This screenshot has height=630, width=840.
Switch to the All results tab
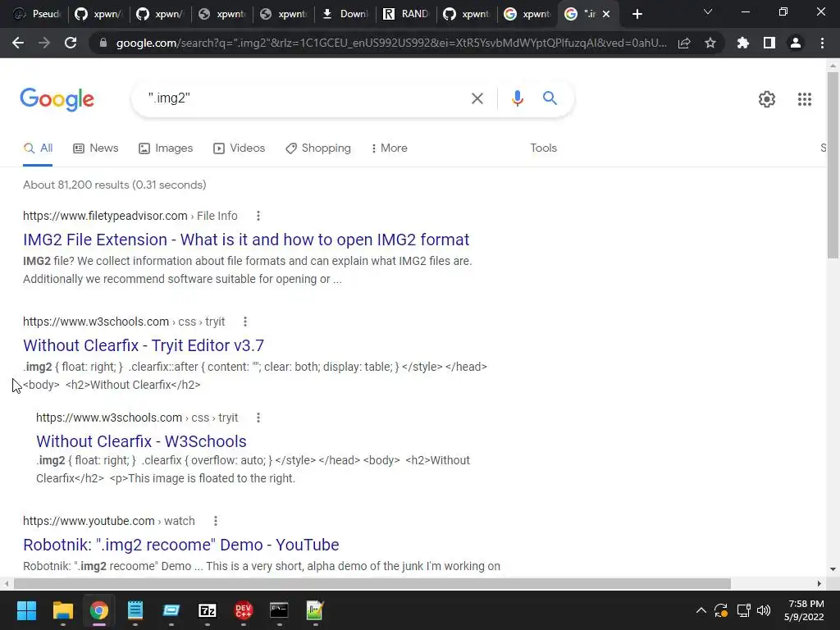coord(38,148)
